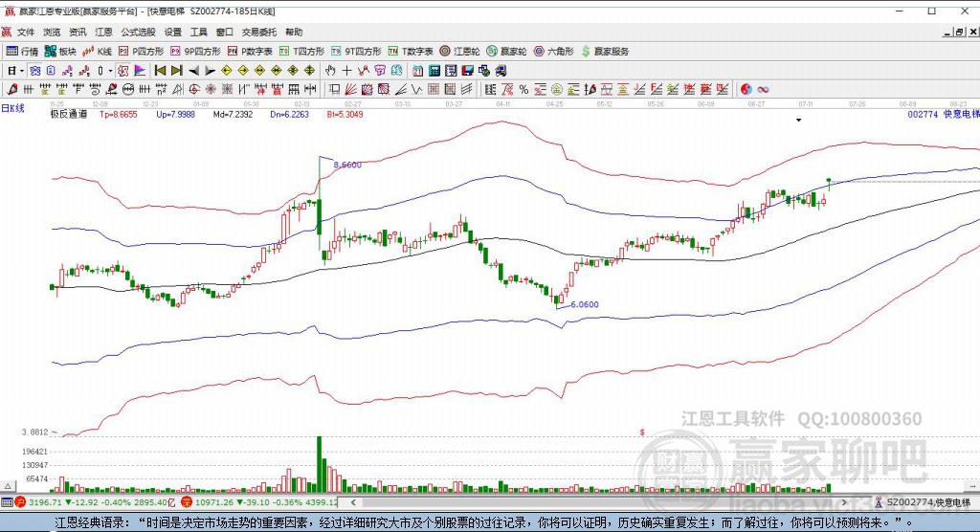Expand the 日 period dropdown arrow
The image size is (980, 532).
(22, 71)
